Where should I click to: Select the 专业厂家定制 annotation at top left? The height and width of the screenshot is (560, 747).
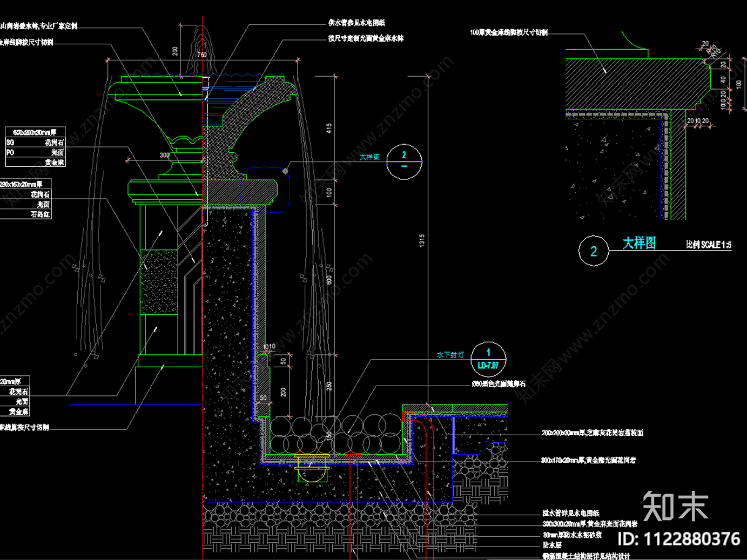[58, 26]
